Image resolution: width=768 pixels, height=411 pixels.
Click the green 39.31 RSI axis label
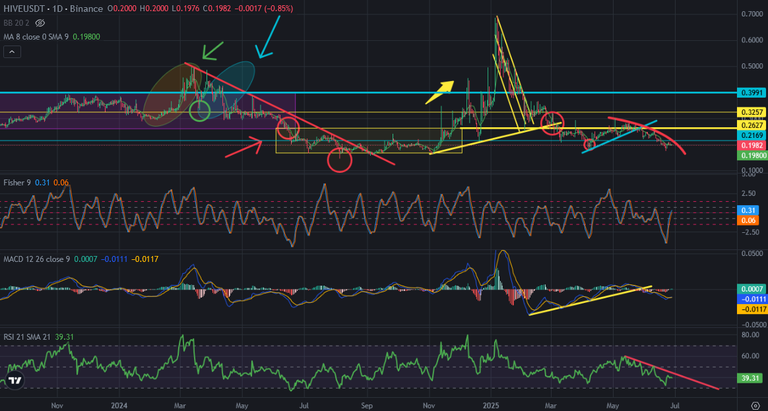pyautogui.click(x=751, y=378)
